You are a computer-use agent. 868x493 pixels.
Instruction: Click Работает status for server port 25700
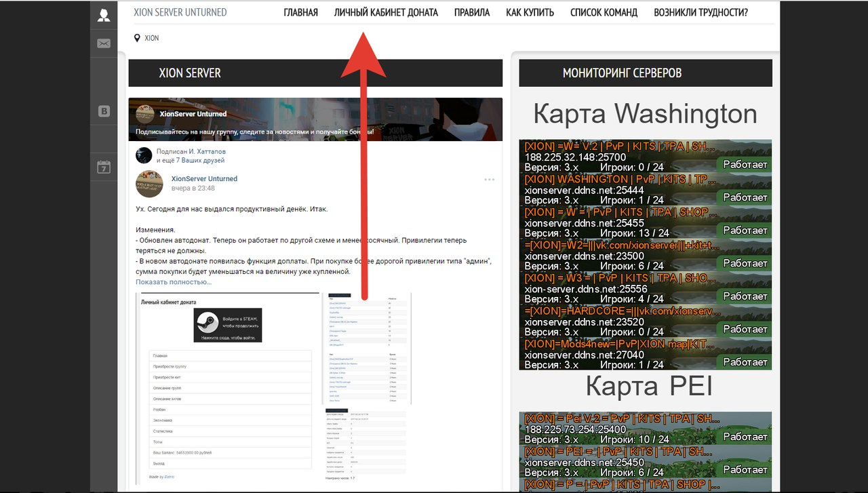click(x=745, y=165)
